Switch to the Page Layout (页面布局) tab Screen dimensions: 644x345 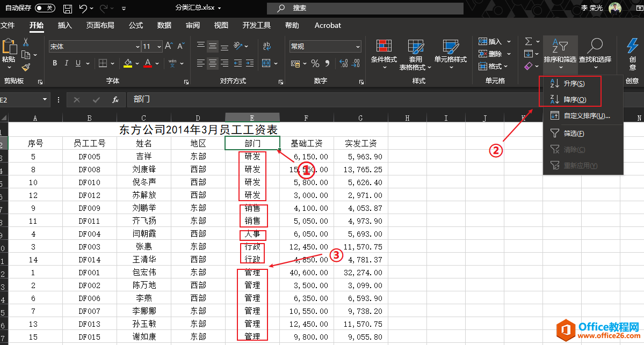pos(100,25)
